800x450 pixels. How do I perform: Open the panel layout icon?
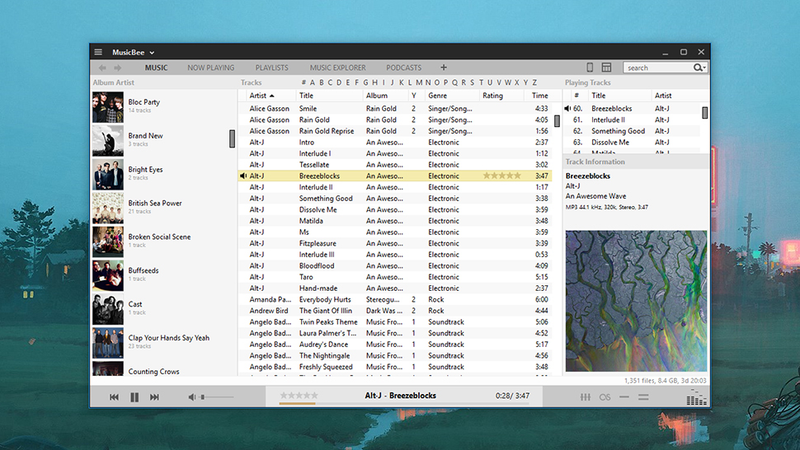606,67
